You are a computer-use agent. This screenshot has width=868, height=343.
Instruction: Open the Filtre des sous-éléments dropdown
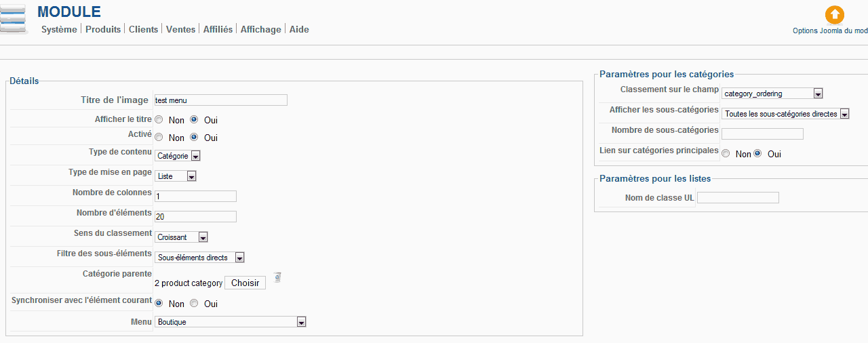pos(199,258)
